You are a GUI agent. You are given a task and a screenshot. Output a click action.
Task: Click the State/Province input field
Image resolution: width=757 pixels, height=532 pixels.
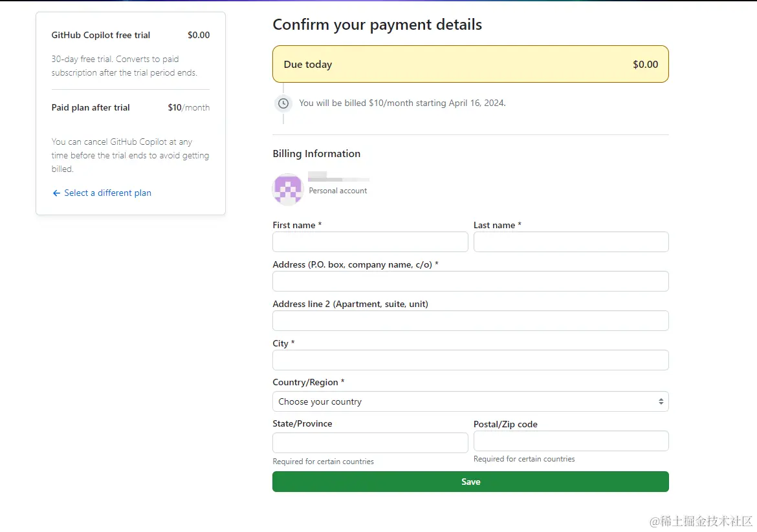tap(370, 443)
